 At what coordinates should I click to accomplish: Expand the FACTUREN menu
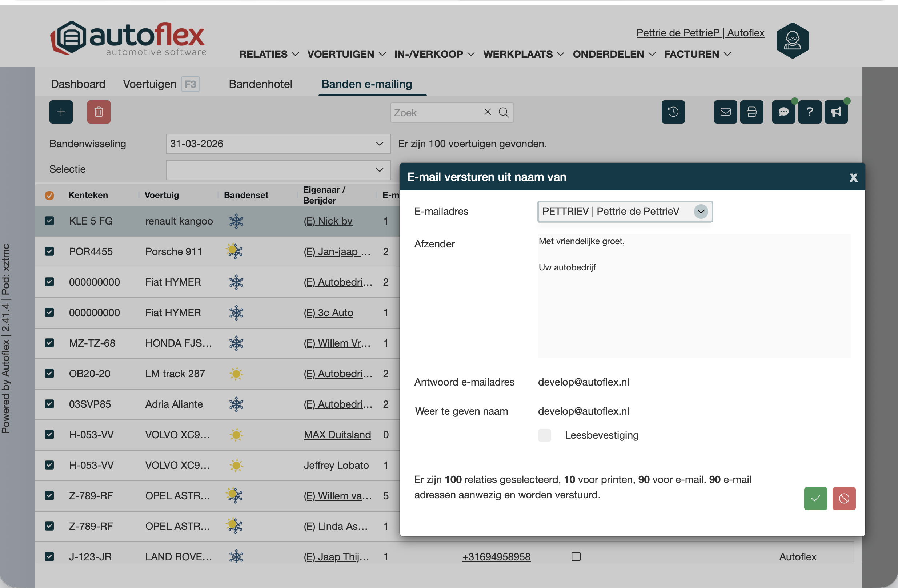[698, 54]
